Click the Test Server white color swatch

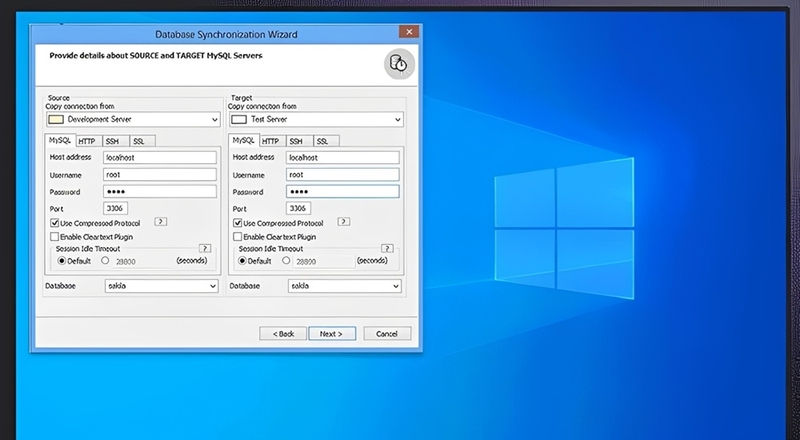pyautogui.click(x=239, y=119)
